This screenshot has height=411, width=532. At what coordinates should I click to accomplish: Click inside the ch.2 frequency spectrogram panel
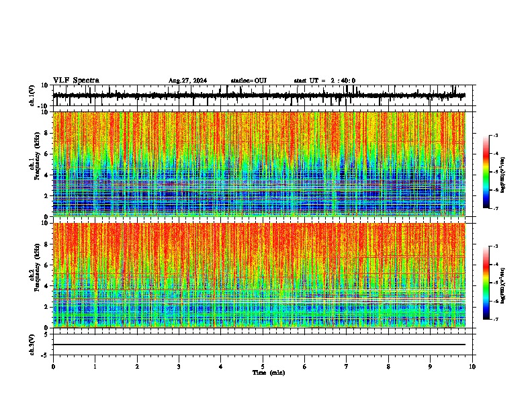259,275
